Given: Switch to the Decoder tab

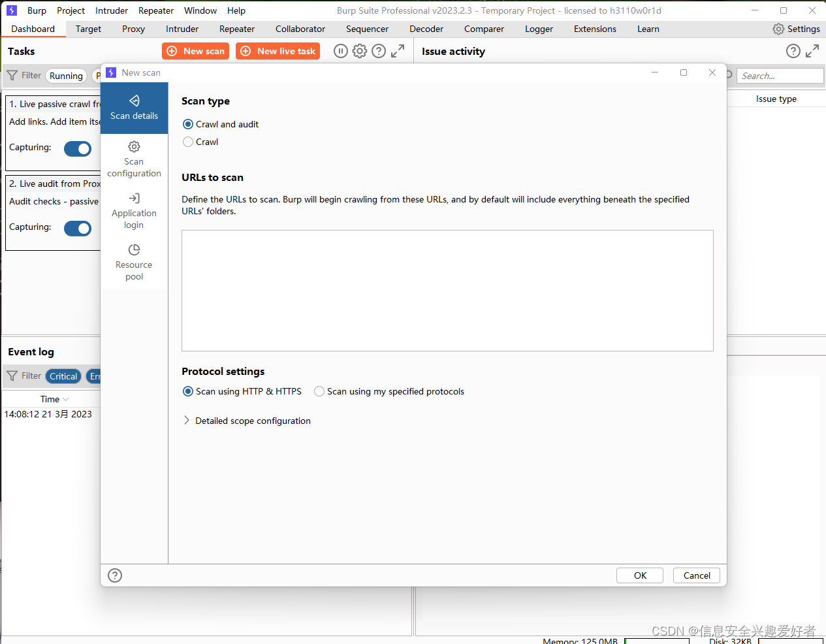Looking at the screenshot, I should [x=426, y=29].
